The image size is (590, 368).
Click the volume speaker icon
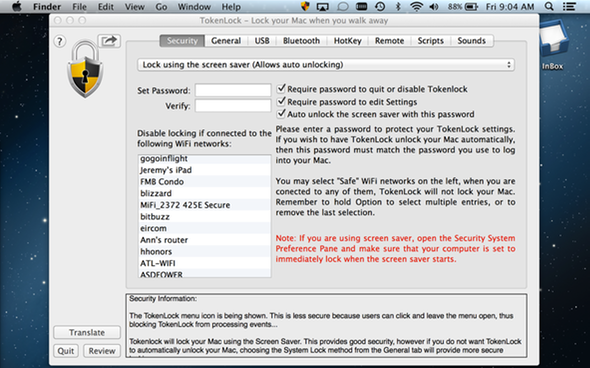(434, 7)
